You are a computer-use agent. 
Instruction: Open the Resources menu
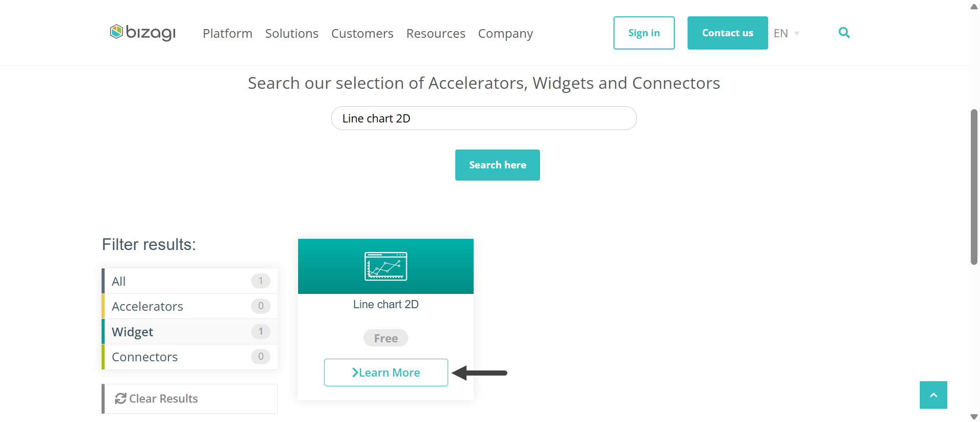point(436,33)
